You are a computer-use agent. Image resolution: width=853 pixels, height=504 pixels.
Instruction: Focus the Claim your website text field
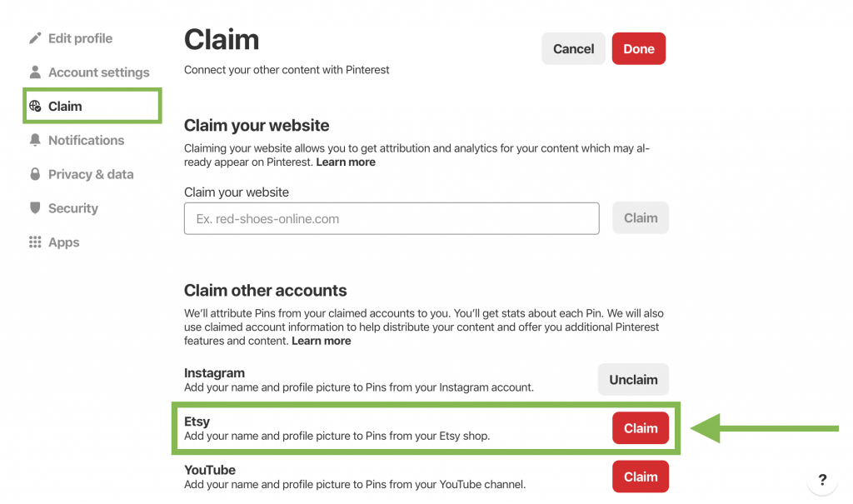click(x=392, y=219)
